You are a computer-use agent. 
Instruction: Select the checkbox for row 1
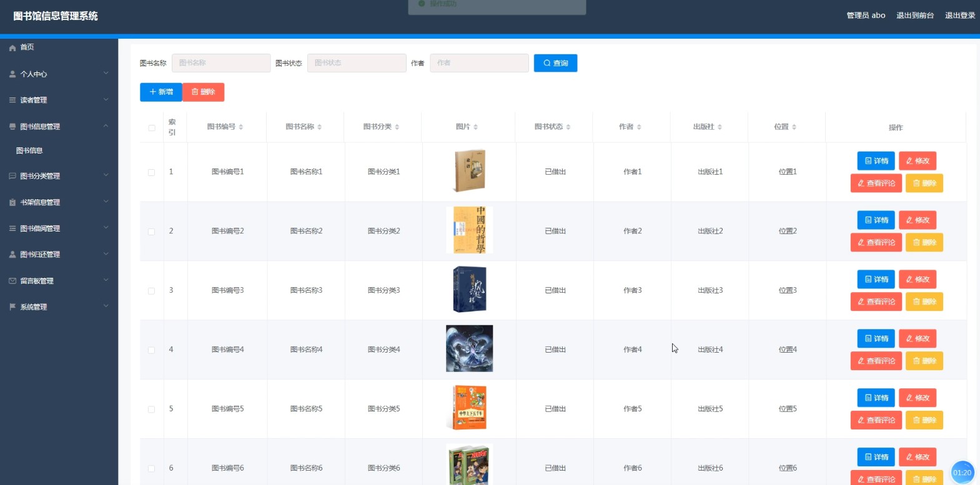(x=151, y=172)
